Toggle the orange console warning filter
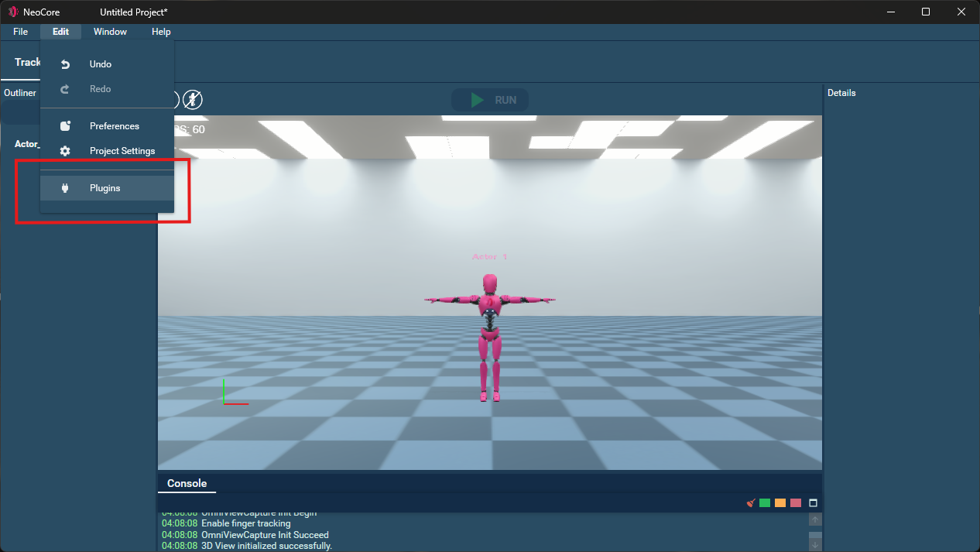Viewport: 980px width, 552px height. (x=780, y=503)
